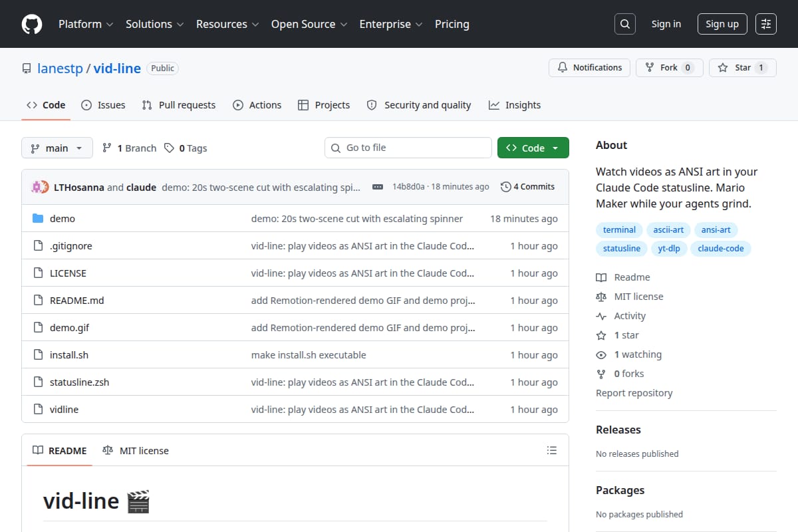Click the book icon next to Readme
The image size is (798, 532).
[601, 277]
